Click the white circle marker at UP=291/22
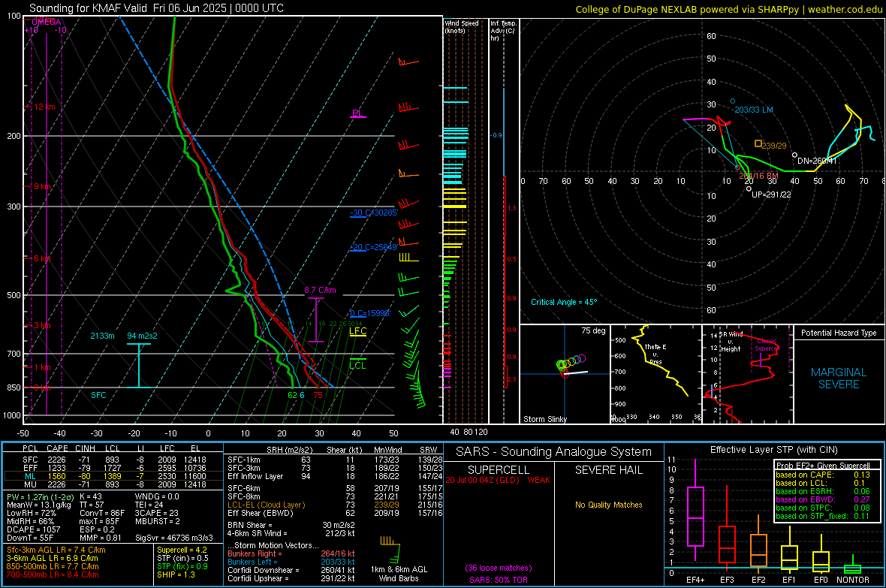886x588 pixels. pos(749,188)
